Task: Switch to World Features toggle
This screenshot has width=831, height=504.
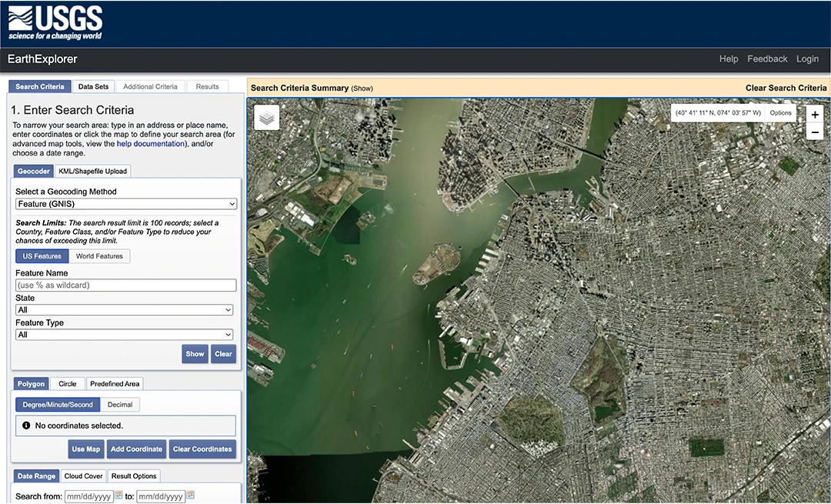Action: pos(99,256)
